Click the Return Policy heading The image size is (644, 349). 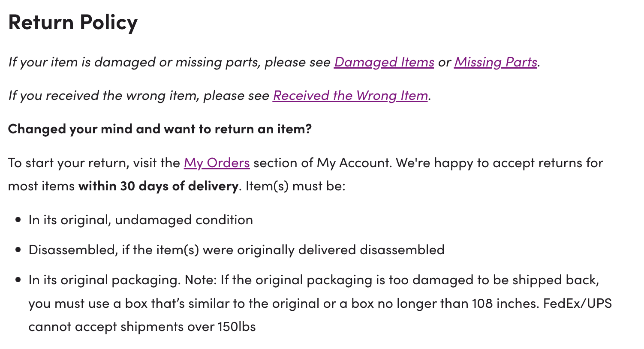coord(73,22)
